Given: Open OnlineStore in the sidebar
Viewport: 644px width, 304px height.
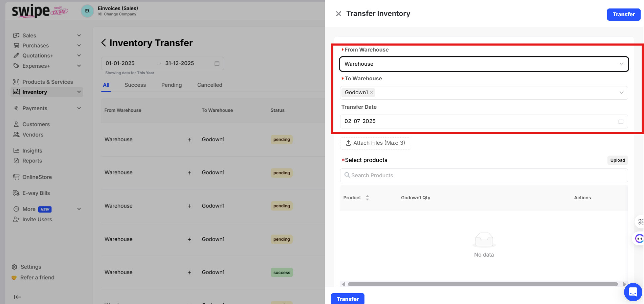Looking at the screenshot, I should point(37,177).
